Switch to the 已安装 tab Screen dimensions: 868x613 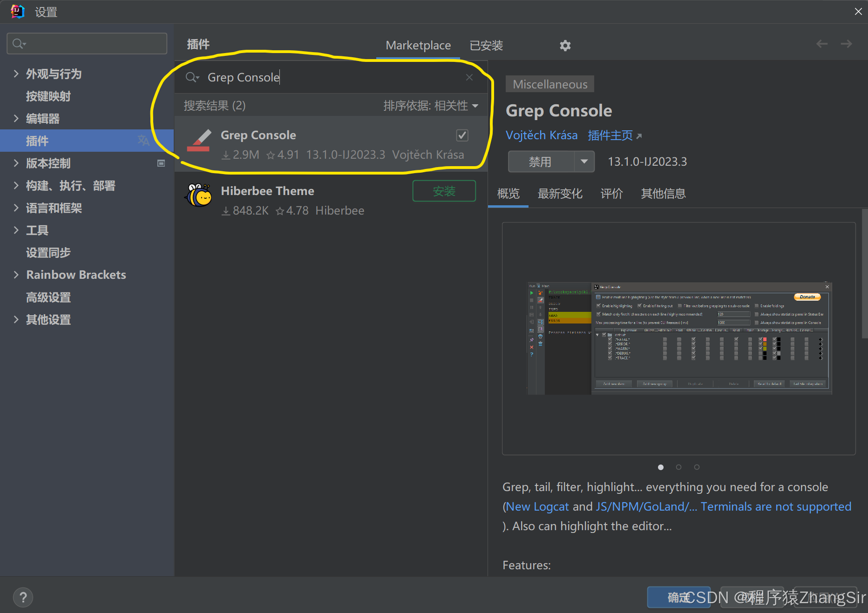tap(486, 46)
